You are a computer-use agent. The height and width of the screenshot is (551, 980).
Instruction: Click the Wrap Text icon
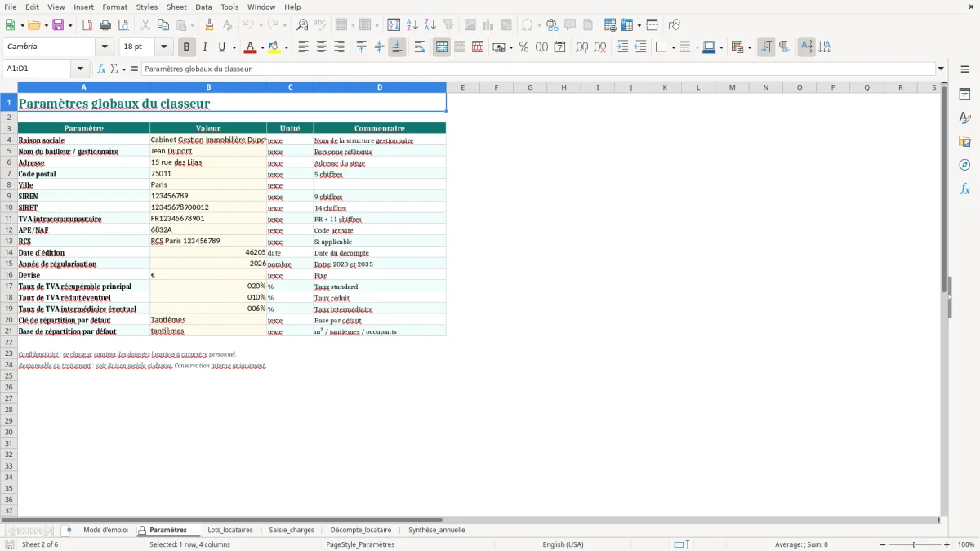[420, 47]
